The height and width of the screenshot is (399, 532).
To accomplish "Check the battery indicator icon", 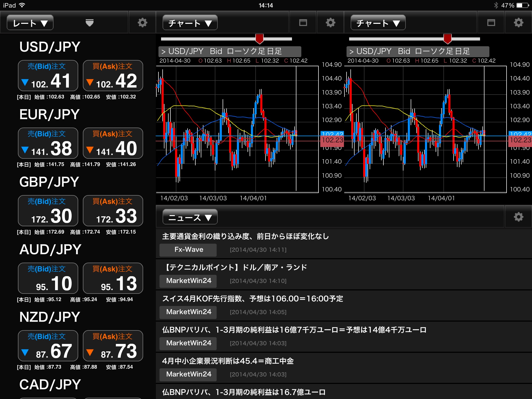I will (523, 5).
